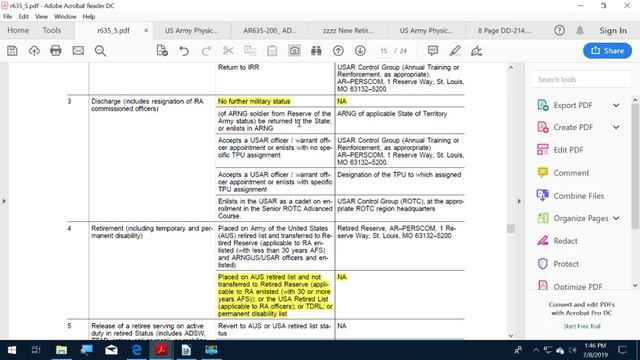
Task: Click the page number field
Action: click(383, 51)
